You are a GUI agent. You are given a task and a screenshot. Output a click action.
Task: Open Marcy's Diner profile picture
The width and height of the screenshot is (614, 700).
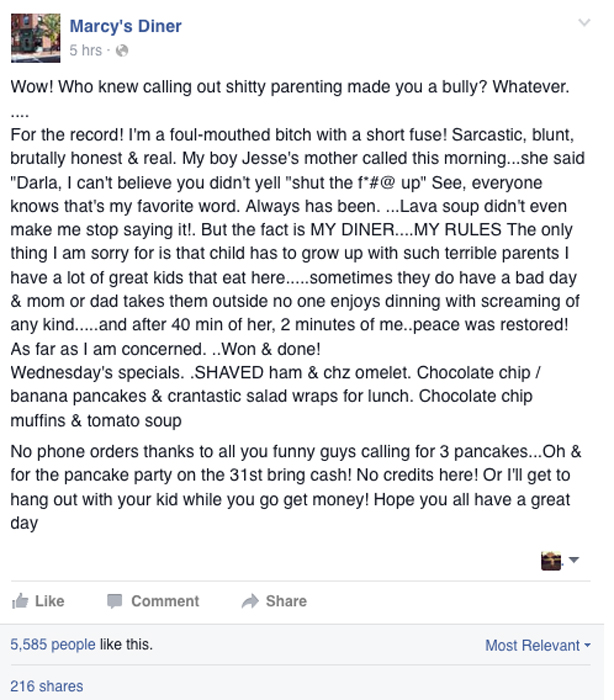(36, 38)
